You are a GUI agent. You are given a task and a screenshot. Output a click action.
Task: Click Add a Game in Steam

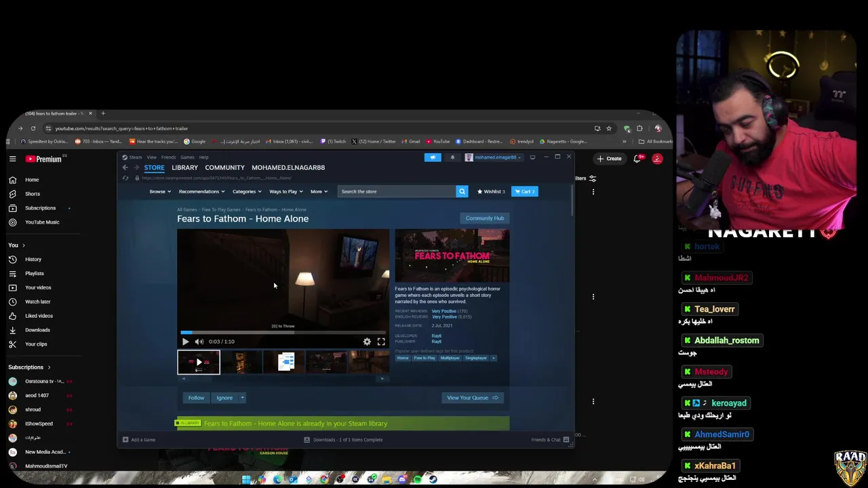(139, 440)
